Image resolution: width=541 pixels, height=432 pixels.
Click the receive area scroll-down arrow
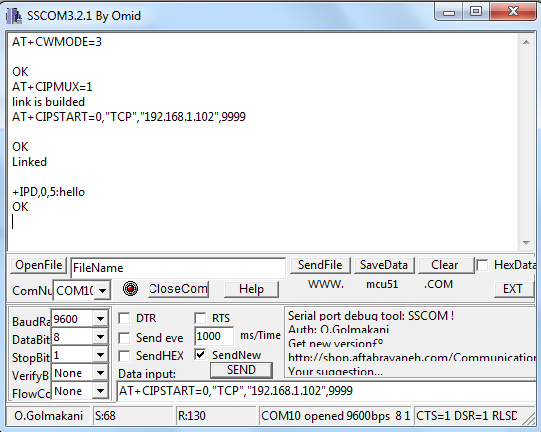point(526,243)
